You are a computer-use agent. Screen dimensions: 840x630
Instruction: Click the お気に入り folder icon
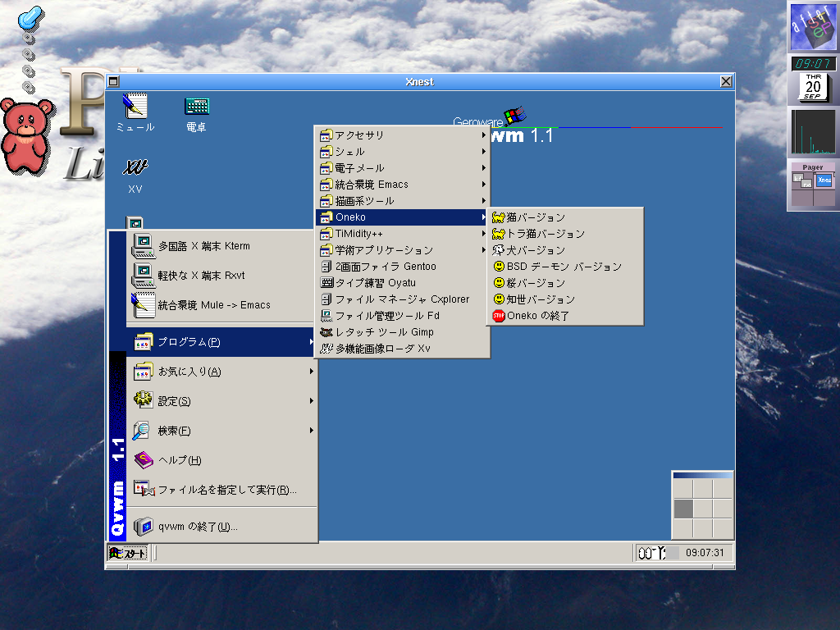(x=143, y=372)
